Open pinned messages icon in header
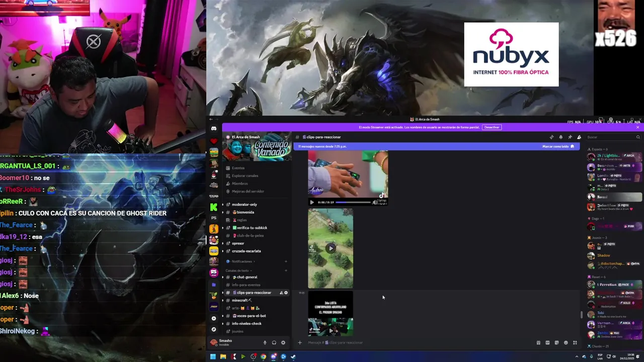The height and width of the screenshot is (362, 644). pyautogui.click(x=570, y=137)
